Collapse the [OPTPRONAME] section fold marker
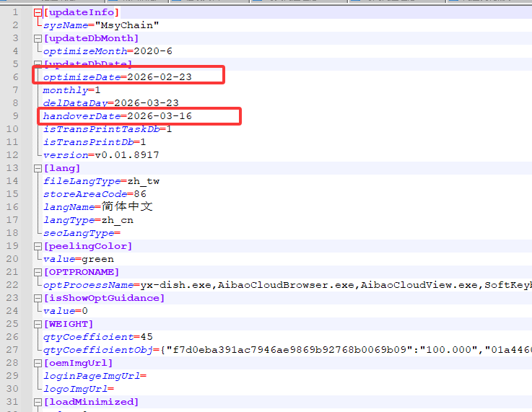 point(38,272)
